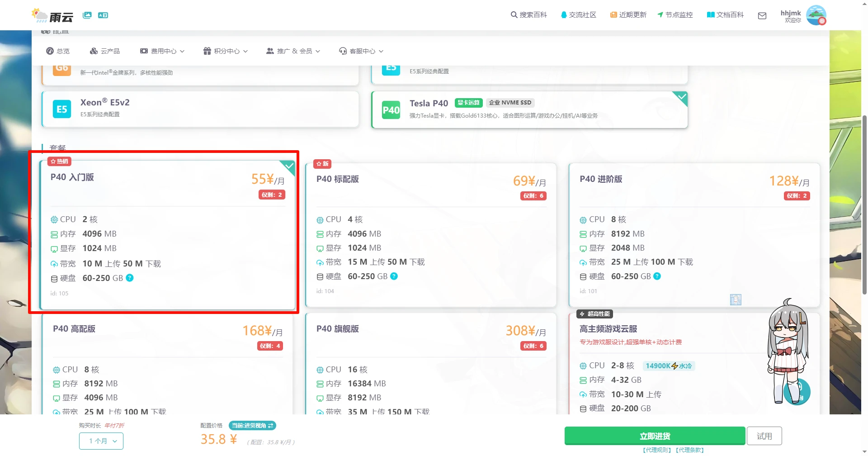Expand the 费用中心 menu
The image size is (868, 456).
tap(162, 51)
